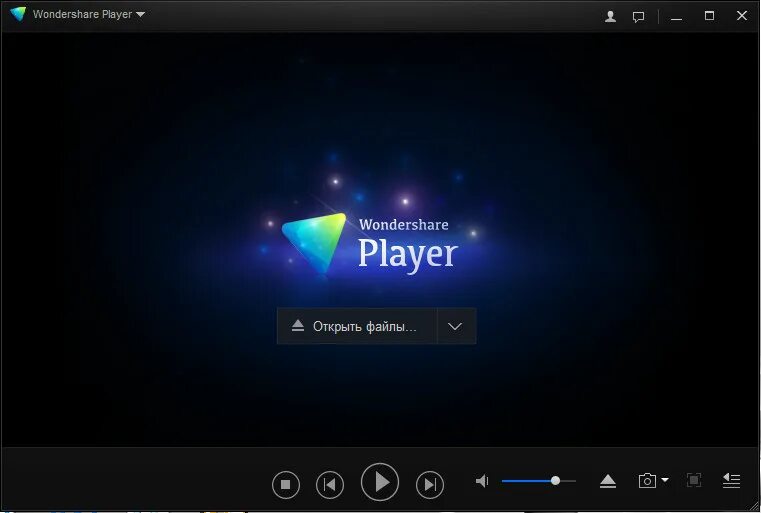761x513 pixels.
Task: Click the volume slider handle
Action: (555, 480)
